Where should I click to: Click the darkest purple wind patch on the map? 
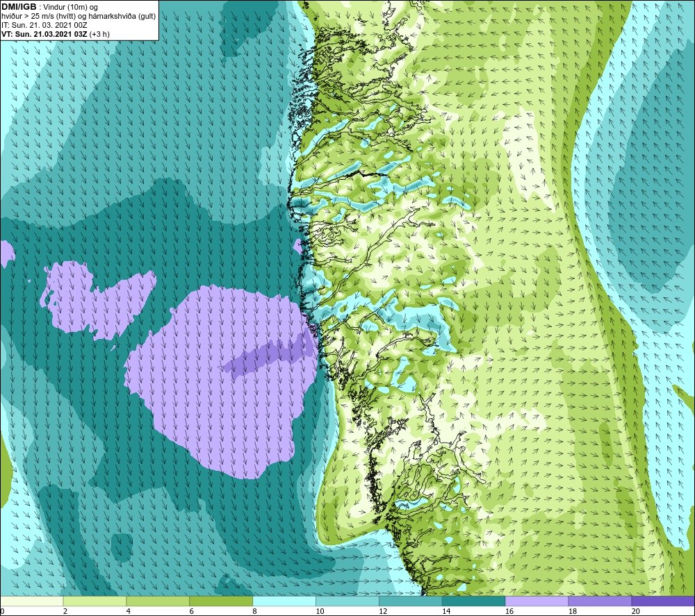tap(270, 353)
